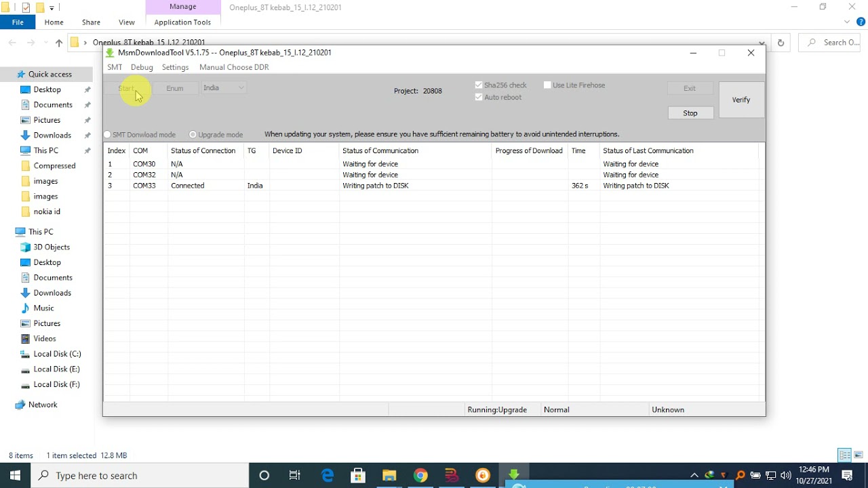Open Desktop under Quick access
The width and height of the screenshot is (868, 488).
tap(47, 89)
